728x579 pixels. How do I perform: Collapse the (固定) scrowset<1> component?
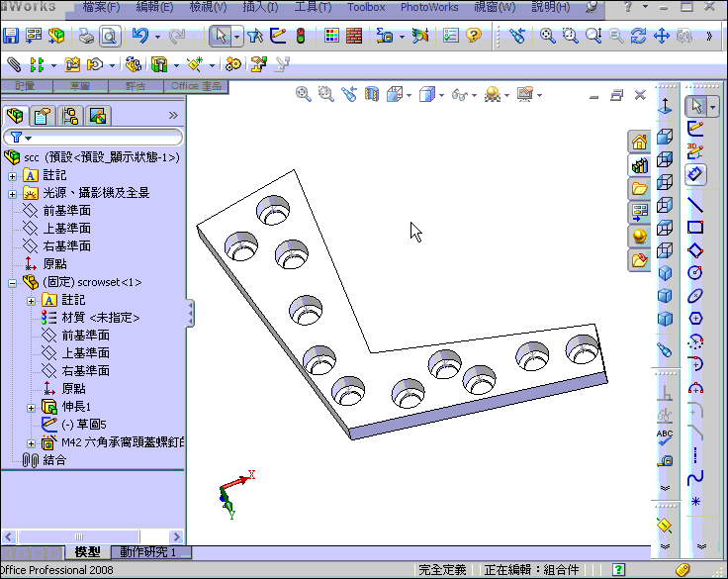[13, 283]
